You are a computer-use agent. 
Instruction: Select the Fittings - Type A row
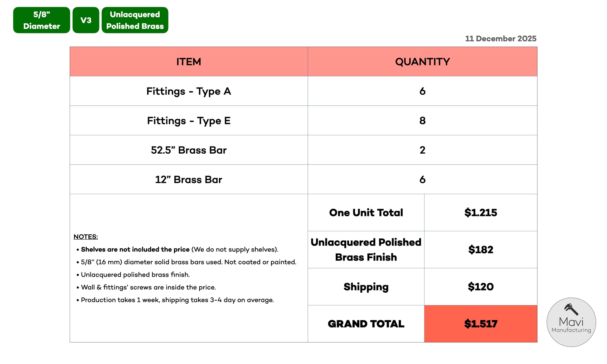(188, 91)
